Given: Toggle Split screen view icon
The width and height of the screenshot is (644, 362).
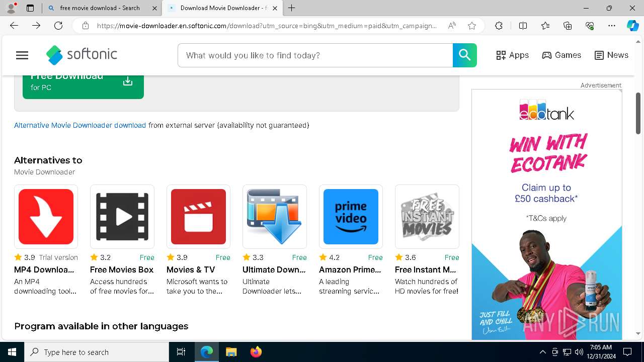Looking at the screenshot, I should pyautogui.click(x=523, y=26).
